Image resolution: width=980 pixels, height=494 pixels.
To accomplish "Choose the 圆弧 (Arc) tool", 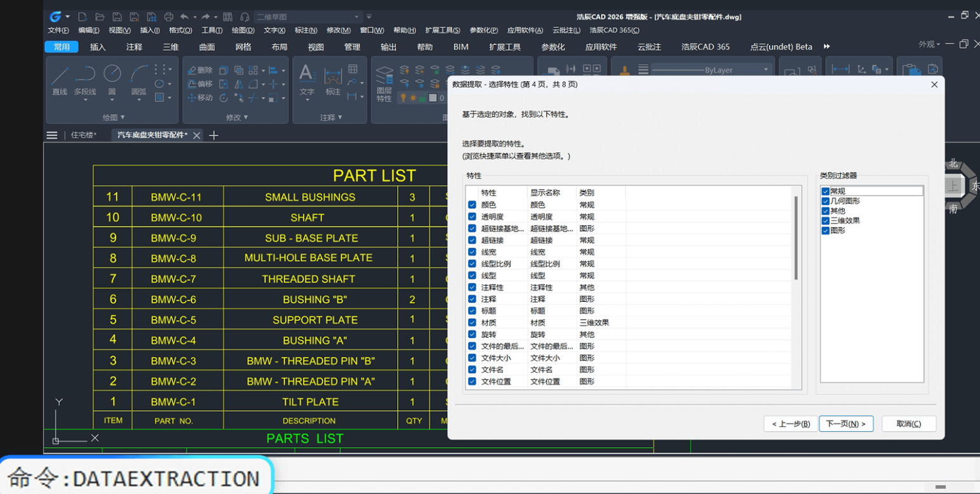I will click(x=138, y=79).
